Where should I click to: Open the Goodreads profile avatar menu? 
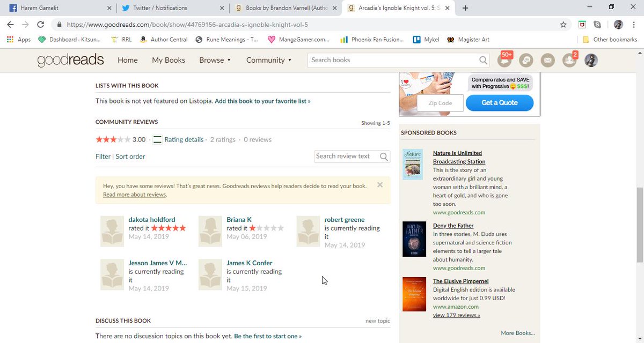591,60
